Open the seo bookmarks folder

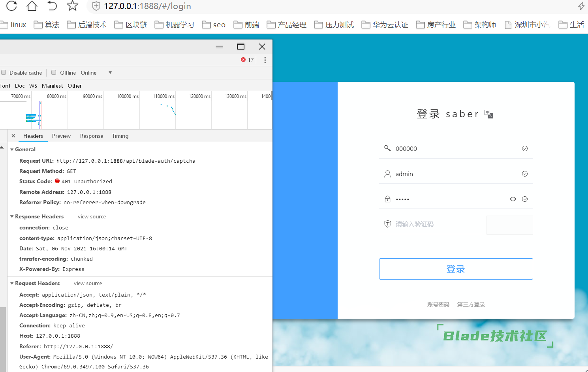click(214, 24)
